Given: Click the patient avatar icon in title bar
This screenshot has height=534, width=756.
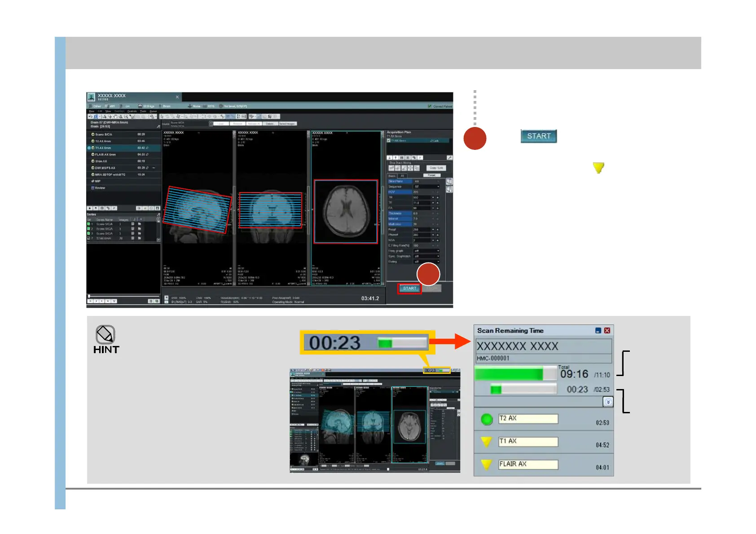Looking at the screenshot, I should pos(91,97).
